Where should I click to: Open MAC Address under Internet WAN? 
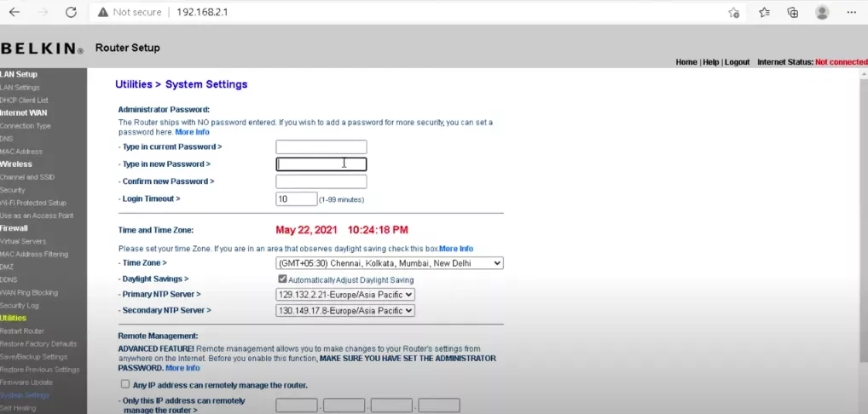click(x=21, y=152)
